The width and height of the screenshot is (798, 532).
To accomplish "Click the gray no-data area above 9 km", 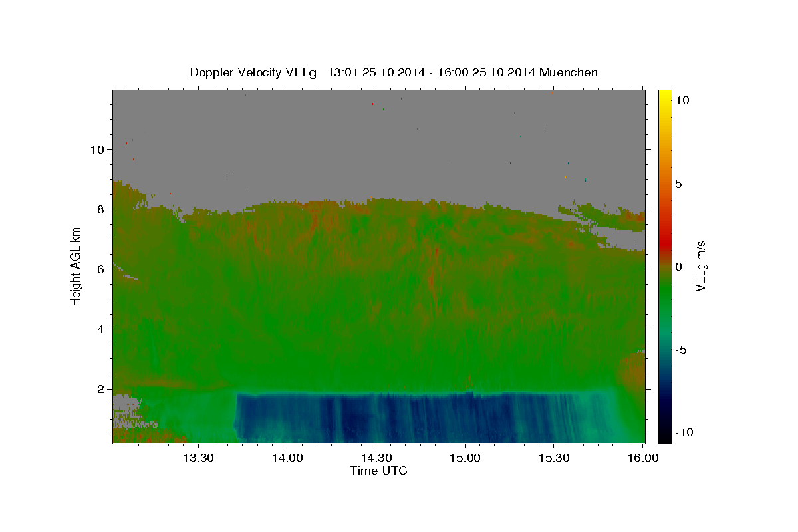I will [379, 136].
